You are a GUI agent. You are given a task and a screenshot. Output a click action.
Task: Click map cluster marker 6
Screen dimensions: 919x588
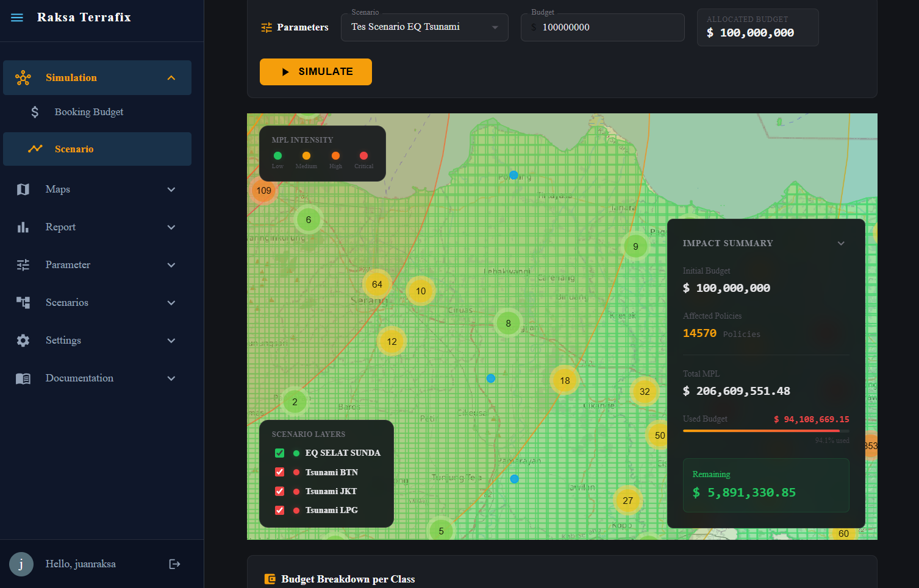coord(308,220)
